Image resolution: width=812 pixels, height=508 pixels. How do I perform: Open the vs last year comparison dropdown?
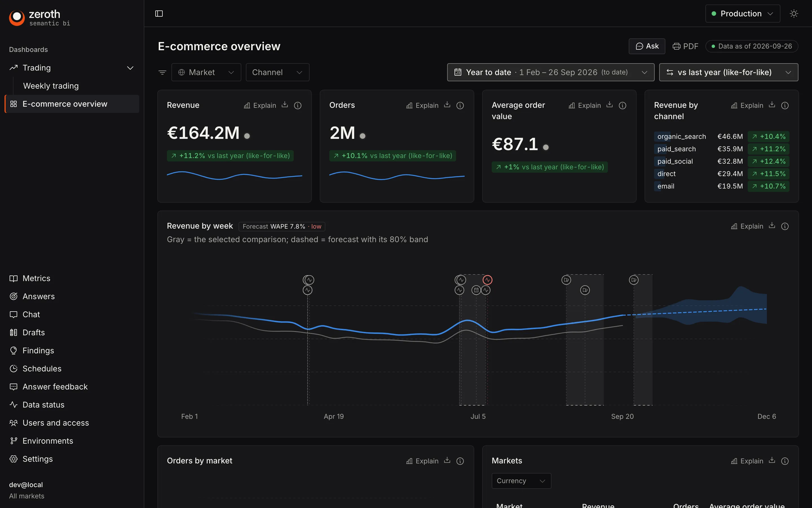click(x=729, y=72)
